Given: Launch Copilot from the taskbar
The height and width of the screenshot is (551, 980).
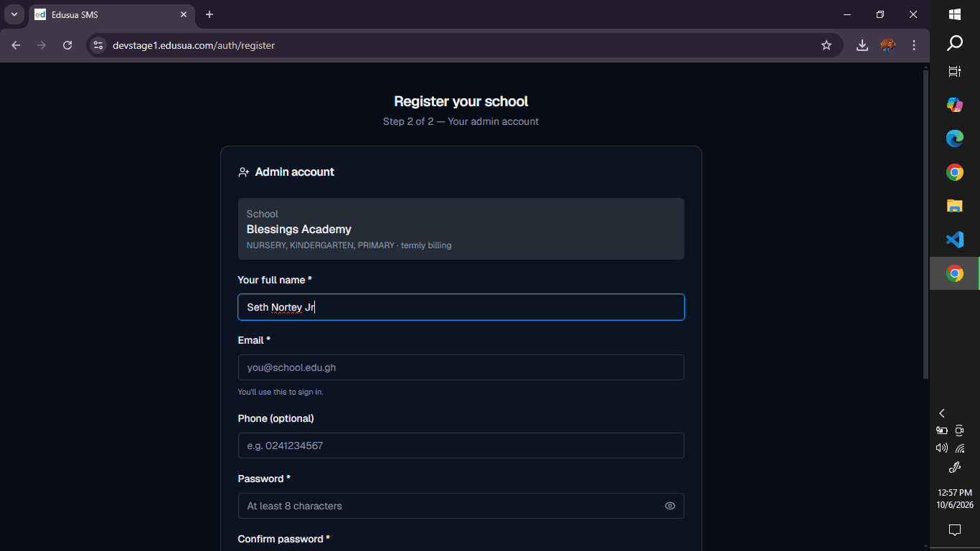Looking at the screenshot, I should 955,105.
